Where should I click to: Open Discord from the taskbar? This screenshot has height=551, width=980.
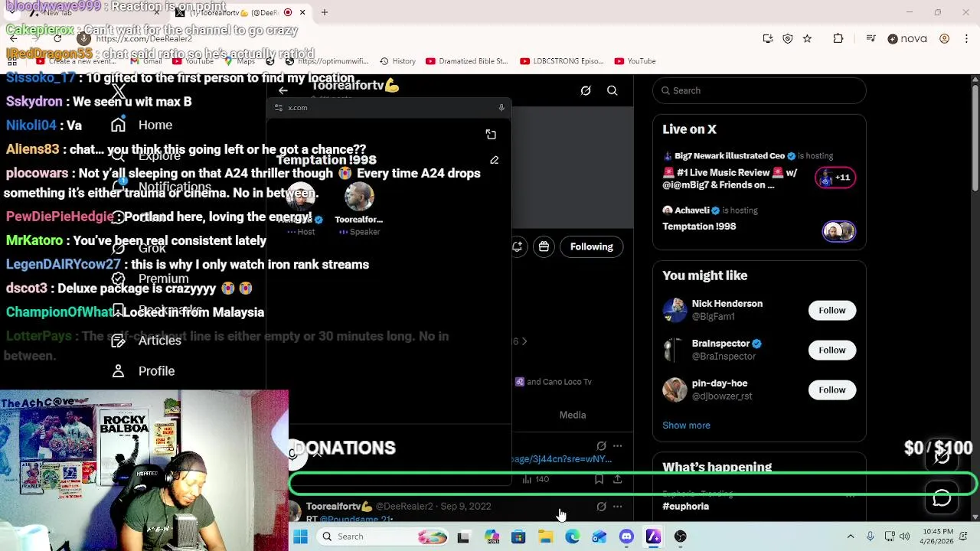coord(626,536)
